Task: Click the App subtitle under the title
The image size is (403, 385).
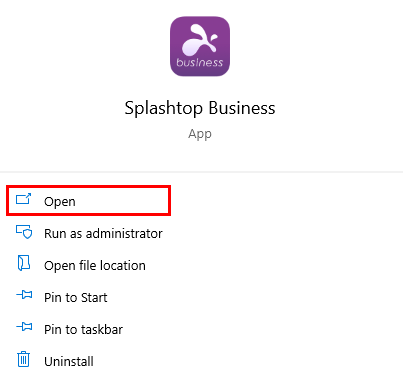Action: pyautogui.click(x=200, y=134)
